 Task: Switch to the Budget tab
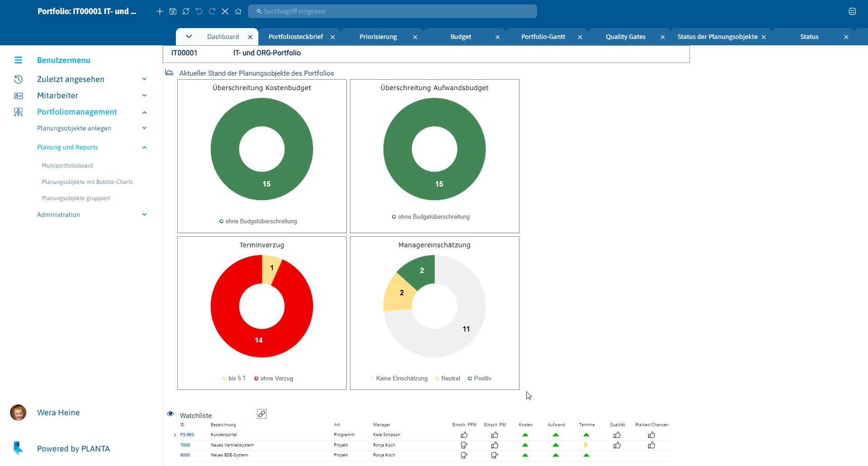[461, 37]
